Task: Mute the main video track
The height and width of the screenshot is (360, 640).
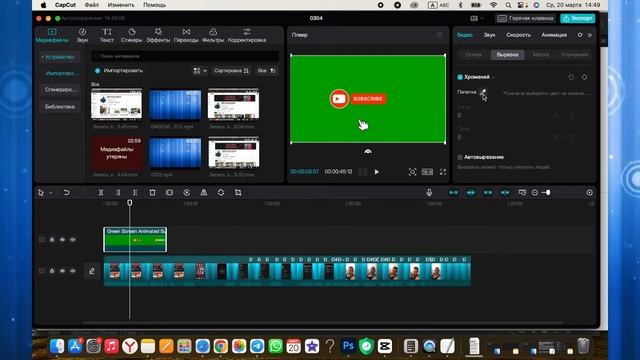Action: point(73,271)
